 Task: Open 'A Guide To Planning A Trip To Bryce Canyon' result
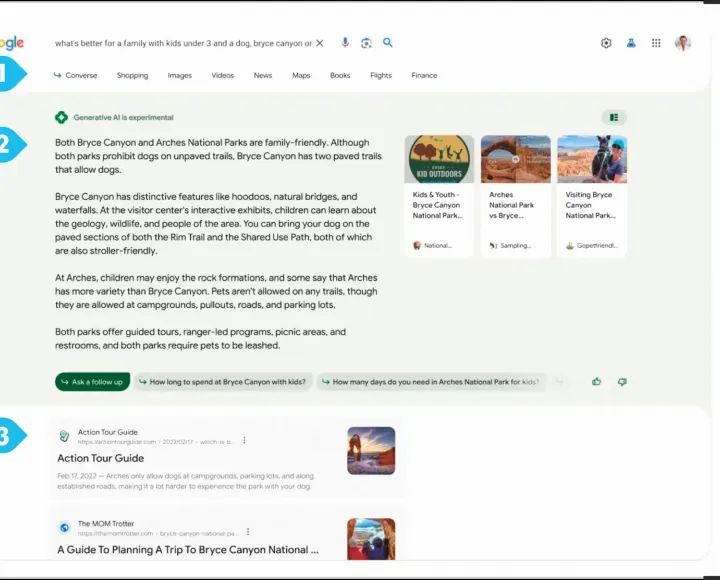[188, 550]
